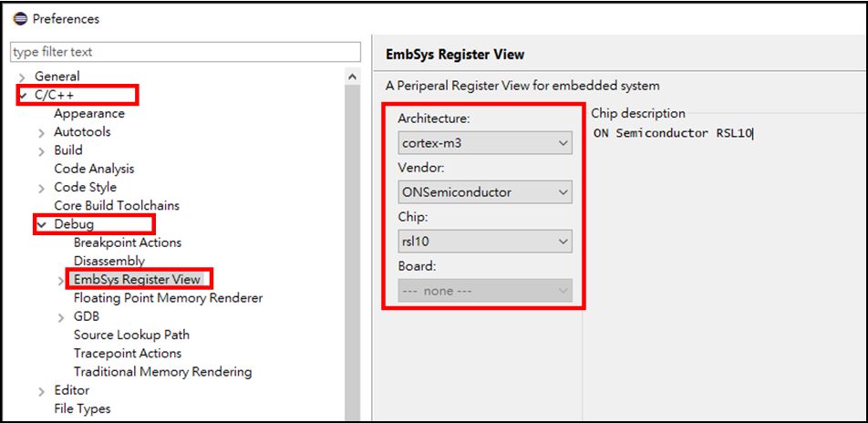The image size is (868, 423).
Task: Open the Vendor dropdown
Action: (x=486, y=192)
